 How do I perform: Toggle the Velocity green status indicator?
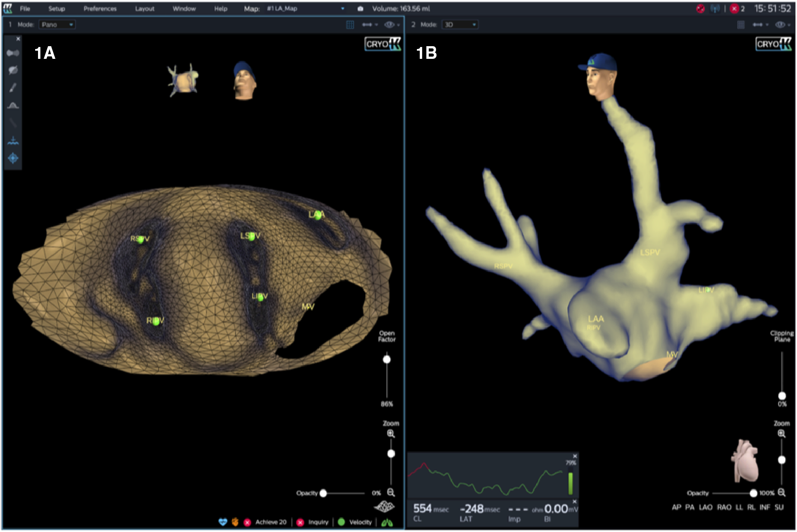click(341, 522)
